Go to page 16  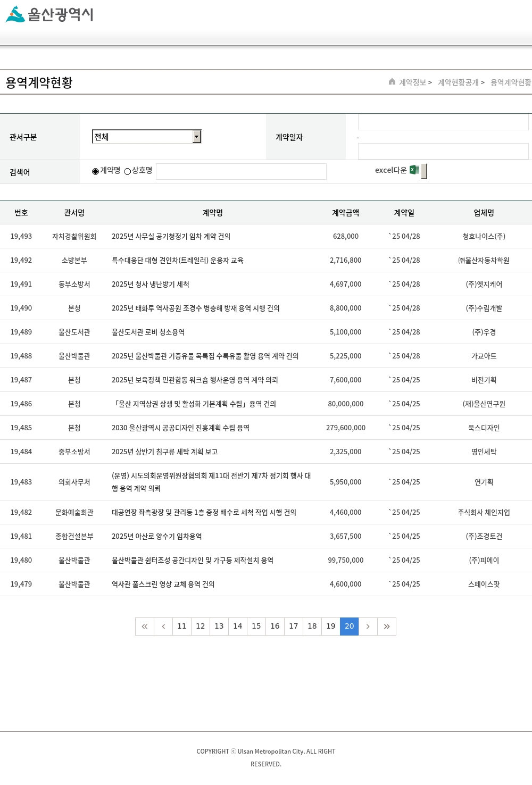(x=275, y=627)
